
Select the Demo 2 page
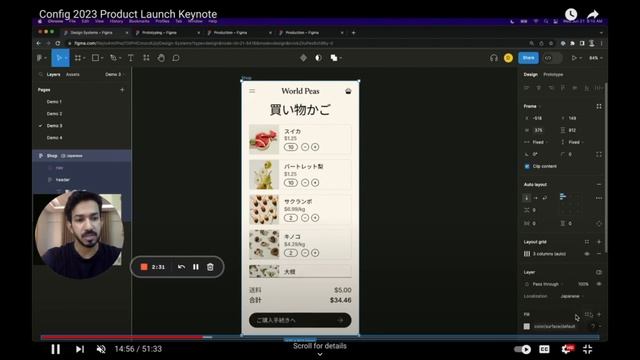click(x=54, y=114)
